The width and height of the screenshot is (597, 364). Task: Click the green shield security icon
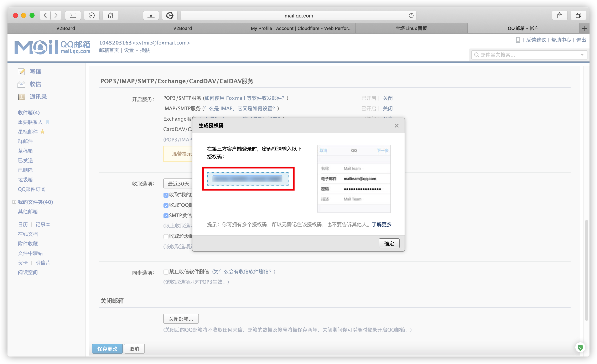click(580, 348)
